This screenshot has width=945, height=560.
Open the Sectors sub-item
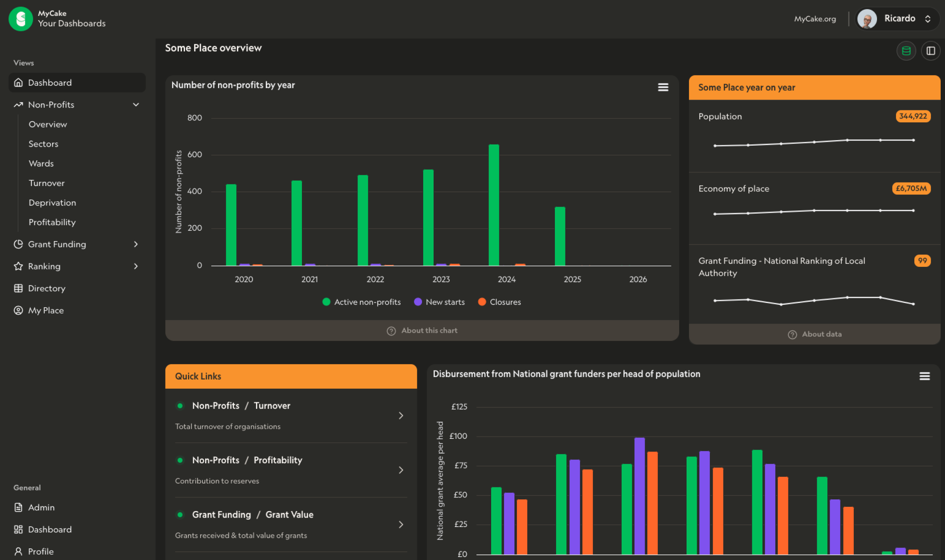44,144
